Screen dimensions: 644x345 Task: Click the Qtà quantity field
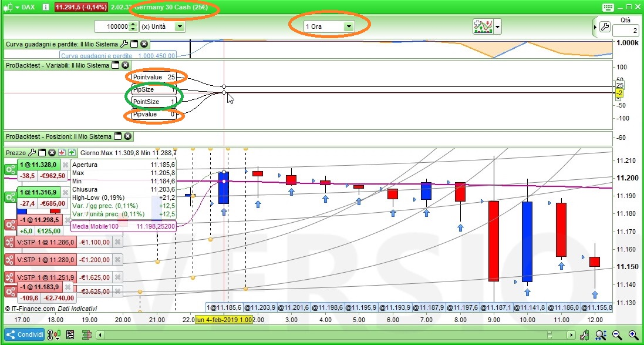click(x=626, y=31)
